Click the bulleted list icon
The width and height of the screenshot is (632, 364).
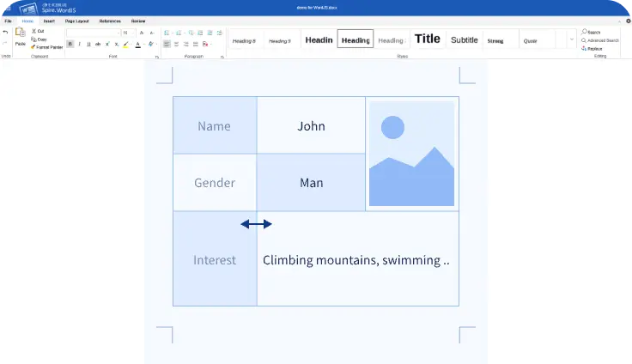pos(167,33)
